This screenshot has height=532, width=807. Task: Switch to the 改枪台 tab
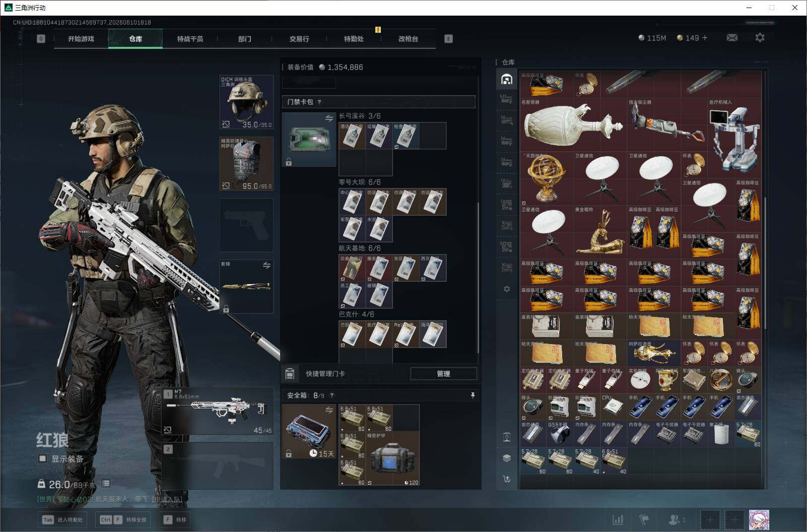click(x=408, y=39)
